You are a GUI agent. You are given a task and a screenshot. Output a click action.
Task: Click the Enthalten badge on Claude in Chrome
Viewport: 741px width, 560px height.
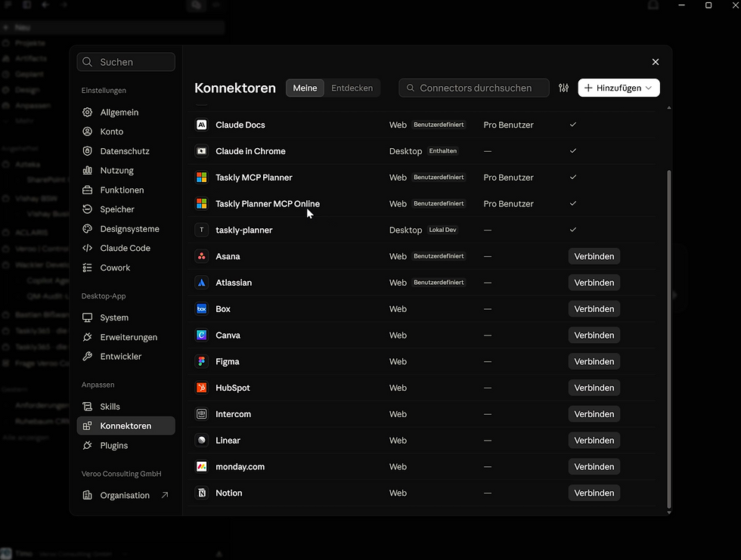pyautogui.click(x=443, y=151)
